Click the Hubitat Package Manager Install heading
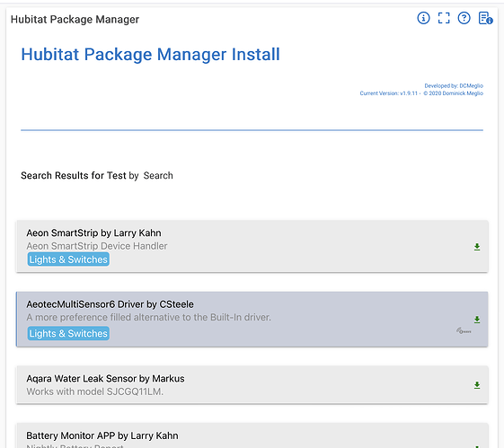 click(x=150, y=54)
